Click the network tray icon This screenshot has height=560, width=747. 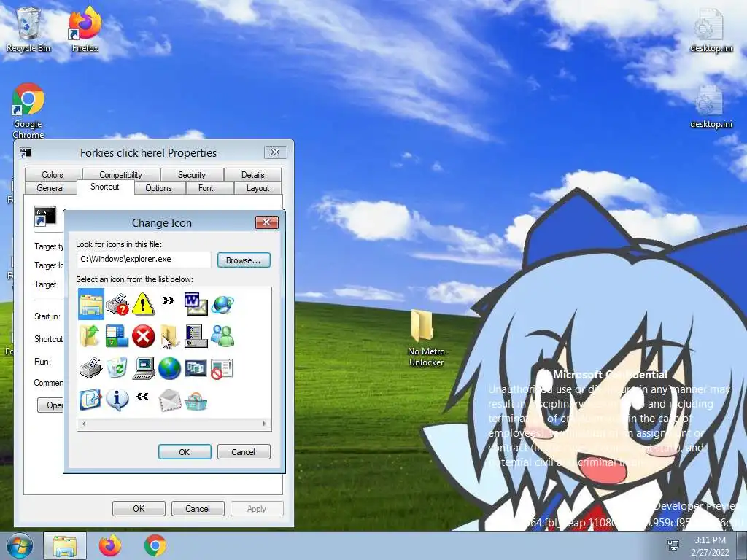pyautogui.click(x=673, y=545)
